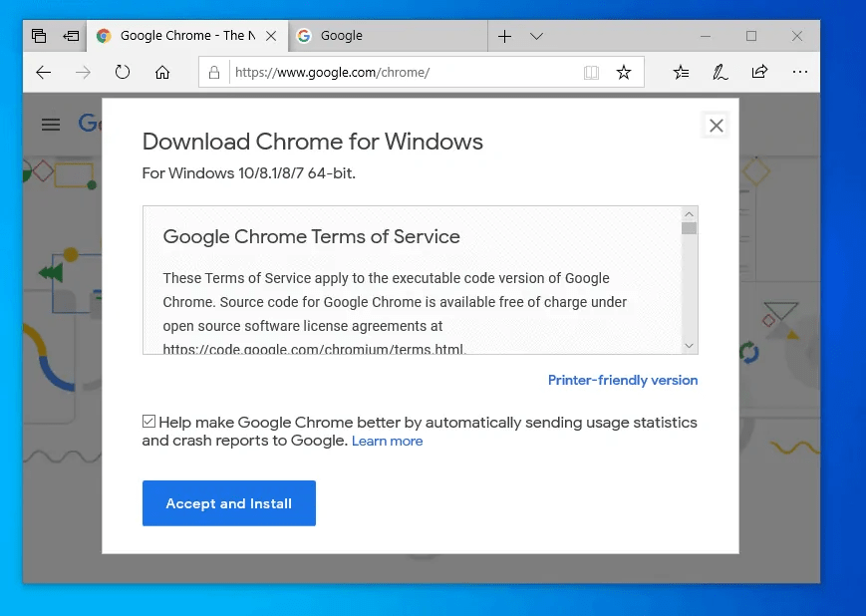
Task: Go back to previous page
Action: click(43, 73)
